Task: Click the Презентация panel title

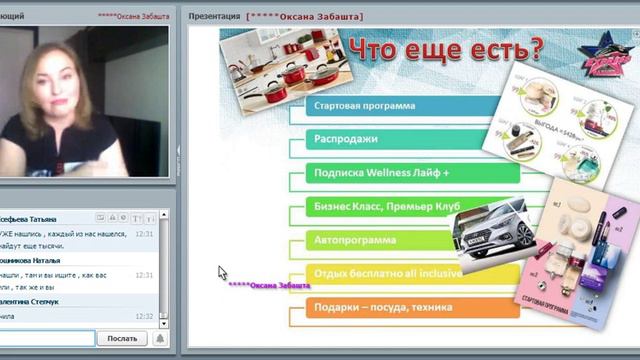Action: coord(214,16)
